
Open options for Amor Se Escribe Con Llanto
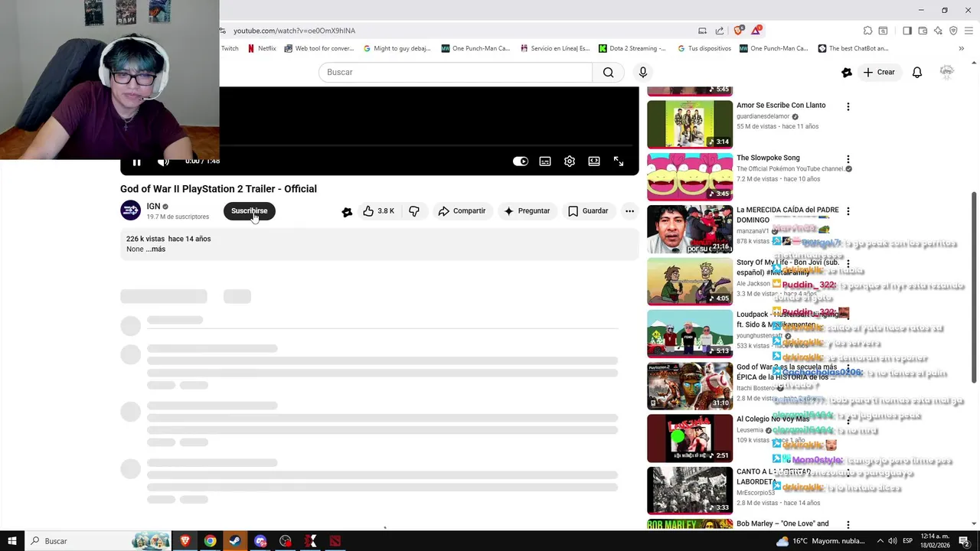click(x=848, y=106)
